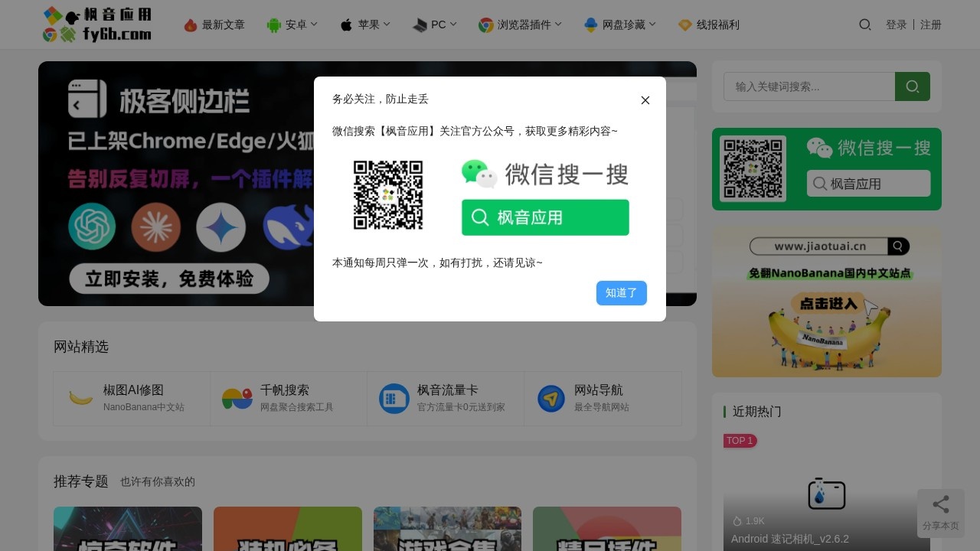Screen dimensions: 980x551
Task: Click the 近期热门 heading
Action: (757, 412)
